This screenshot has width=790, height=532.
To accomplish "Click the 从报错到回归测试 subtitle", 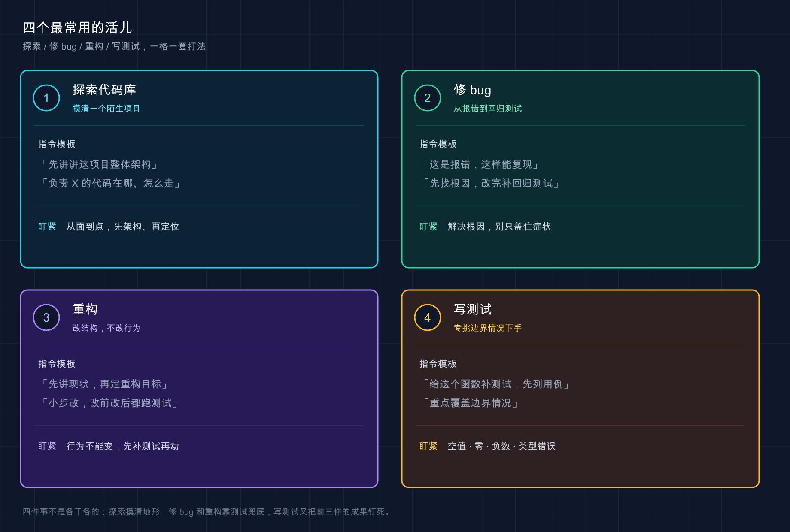I will pyautogui.click(x=488, y=109).
